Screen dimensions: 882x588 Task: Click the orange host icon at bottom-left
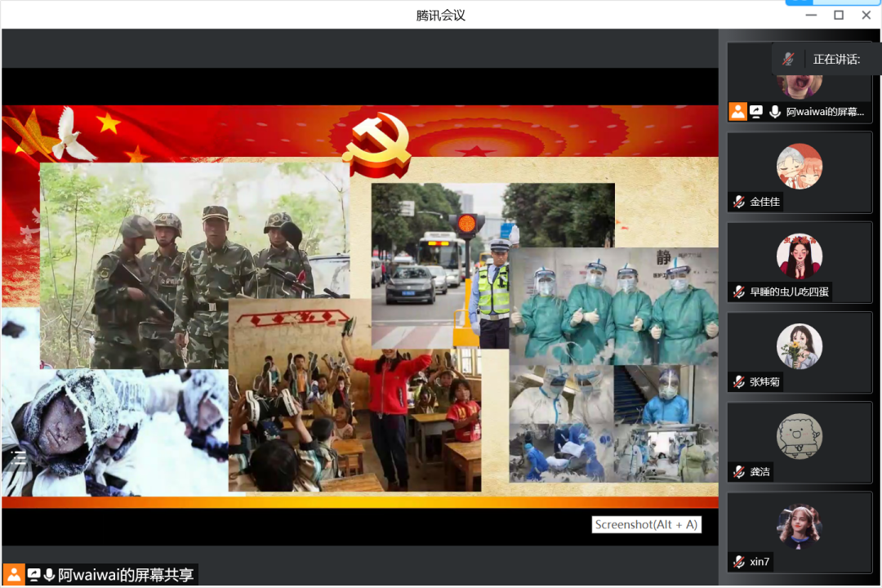[13, 575]
